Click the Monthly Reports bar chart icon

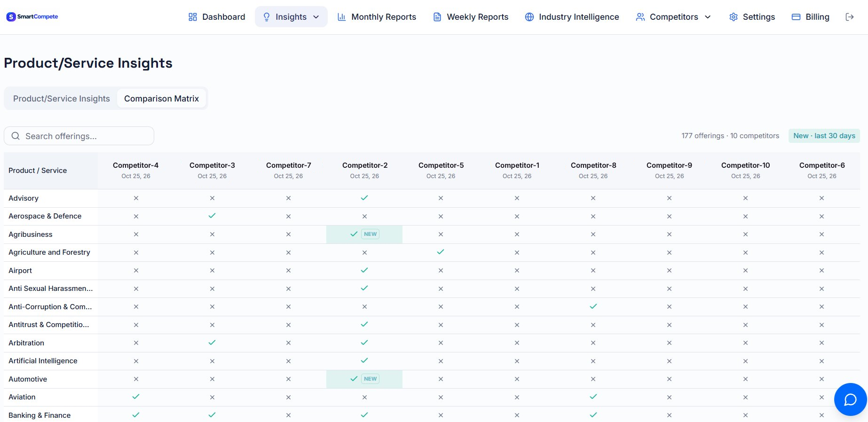click(342, 17)
